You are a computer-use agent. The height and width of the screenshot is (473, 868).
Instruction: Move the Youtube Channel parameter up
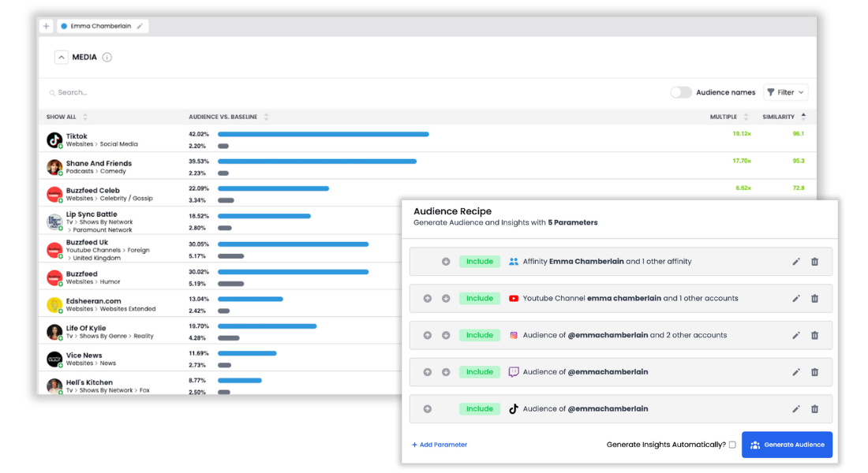point(428,298)
